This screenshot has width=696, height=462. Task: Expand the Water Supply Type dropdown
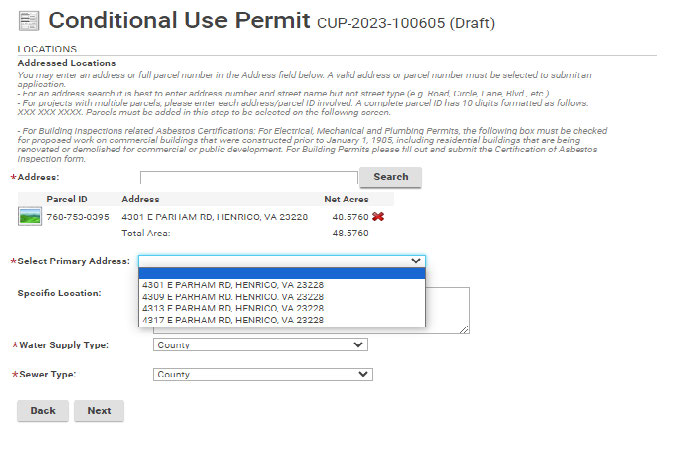tap(260, 345)
